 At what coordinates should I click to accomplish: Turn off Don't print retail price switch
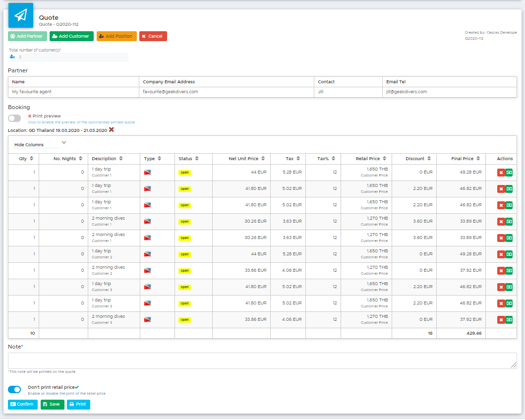pos(14,390)
